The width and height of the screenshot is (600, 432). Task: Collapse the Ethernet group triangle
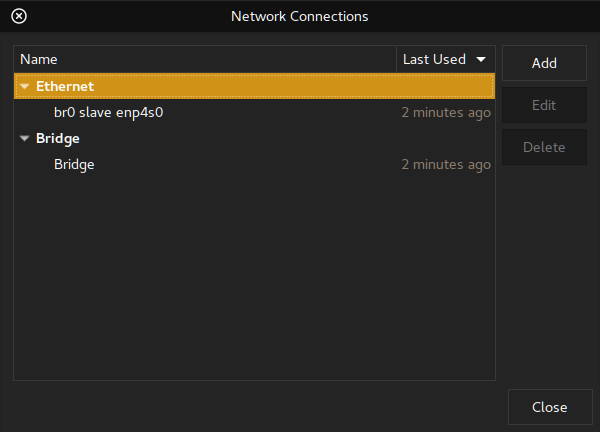(25, 86)
